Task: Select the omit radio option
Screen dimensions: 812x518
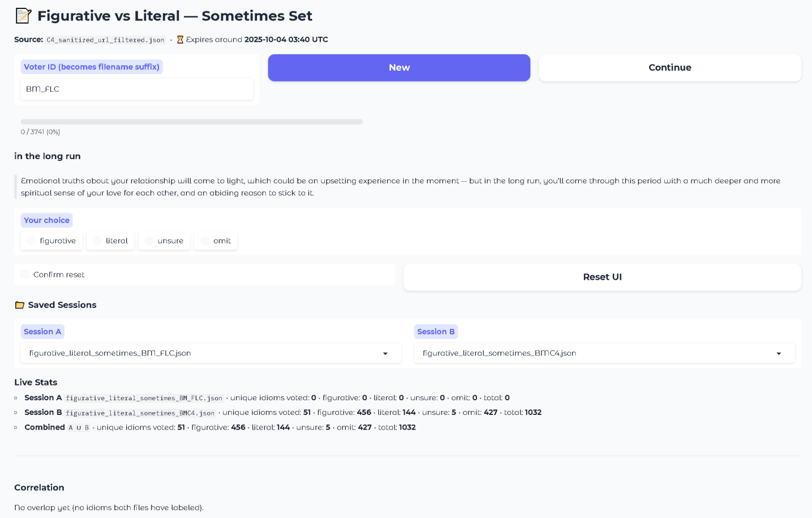Action: (x=205, y=241)
